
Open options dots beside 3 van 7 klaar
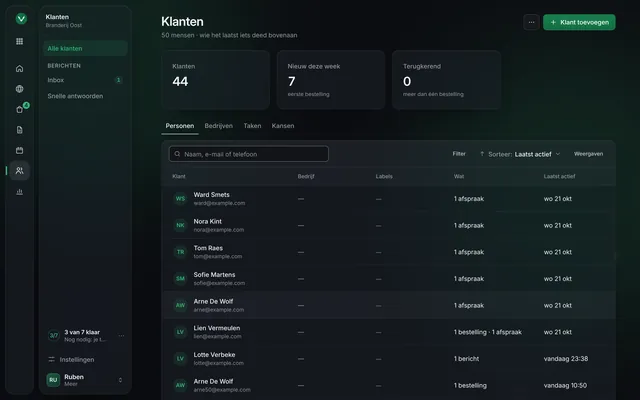[x=121, y=336]
